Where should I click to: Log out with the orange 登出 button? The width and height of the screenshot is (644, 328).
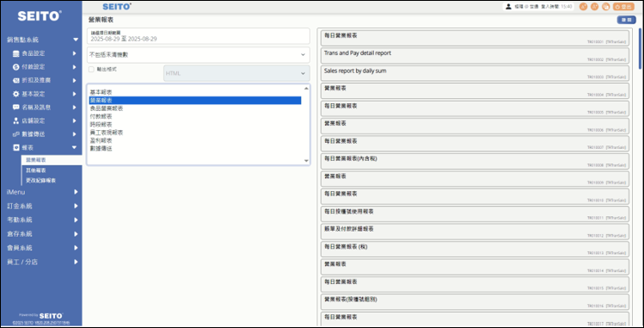click(623, 7)
